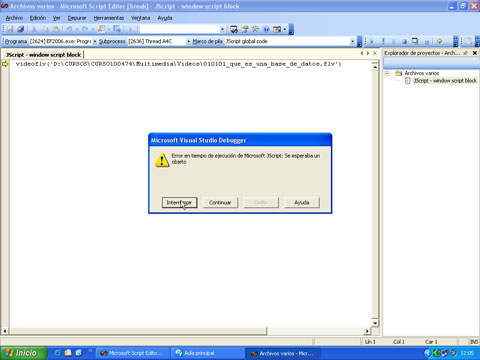Open the standard toolbar options chevron

tap(291, 29)
